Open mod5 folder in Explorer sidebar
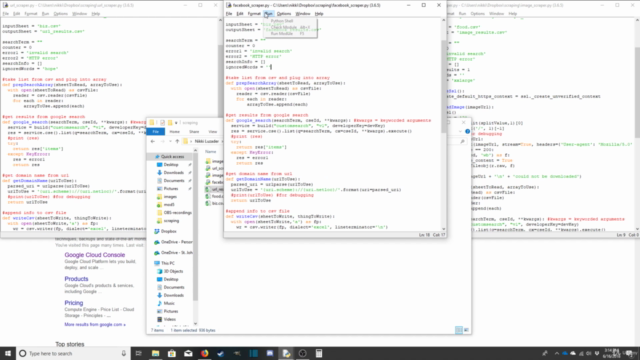This screenshot has height=360, width=640. tap(169, 204)
